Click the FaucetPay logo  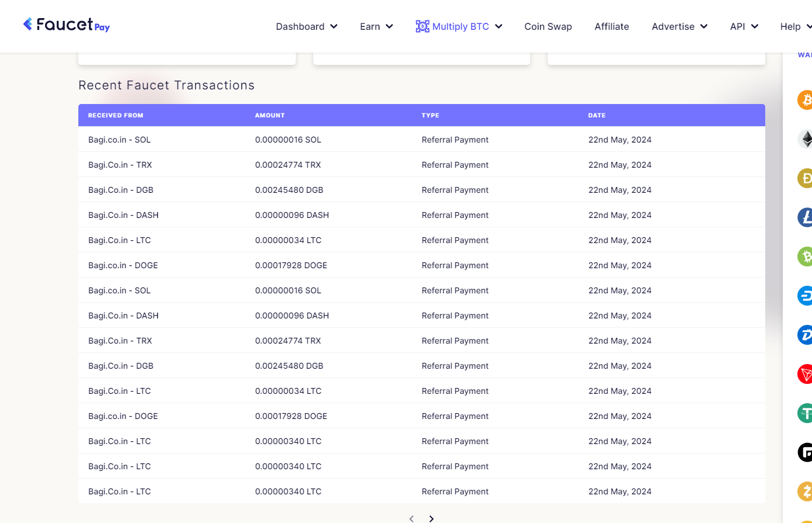click(66, 25)
